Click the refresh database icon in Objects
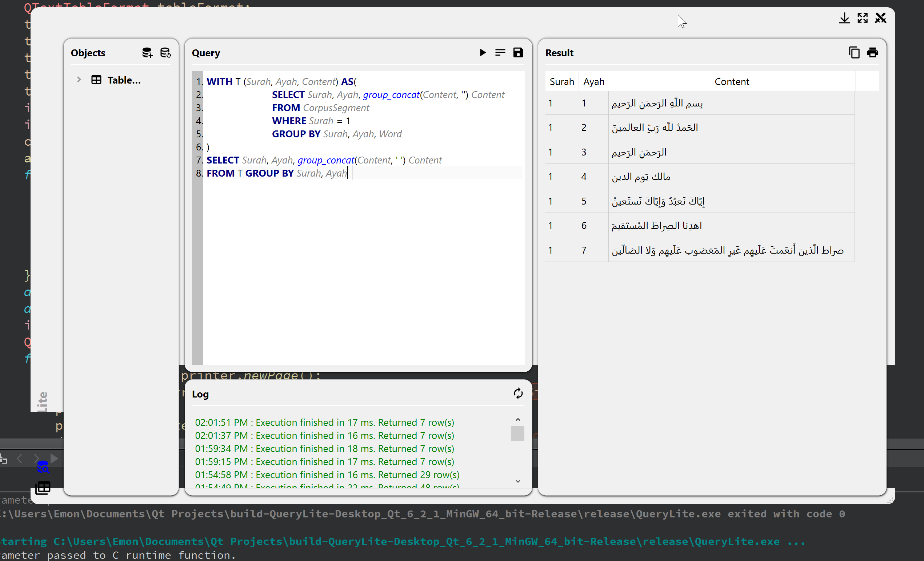The image size is (924, 561). [x=165, y=53]
